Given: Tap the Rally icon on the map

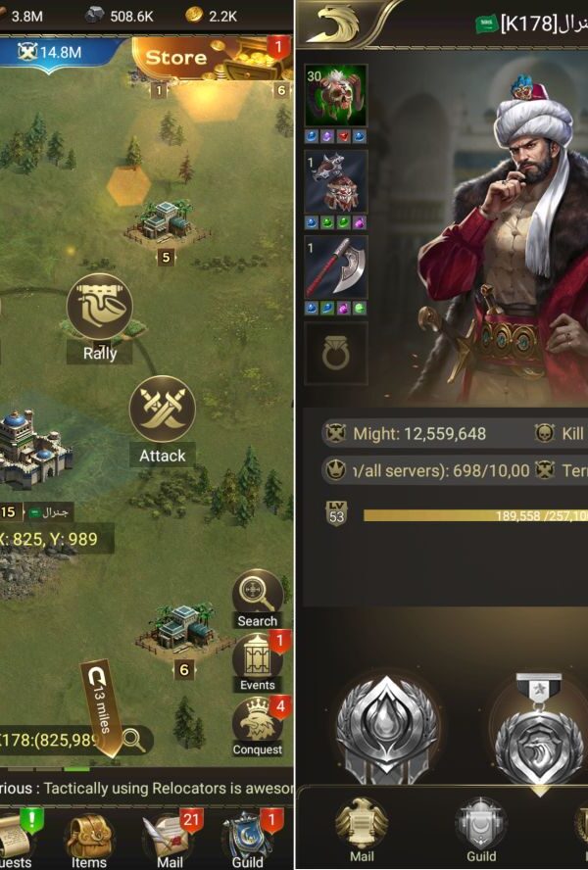Looking at the screenshot, I should [99, 307].
